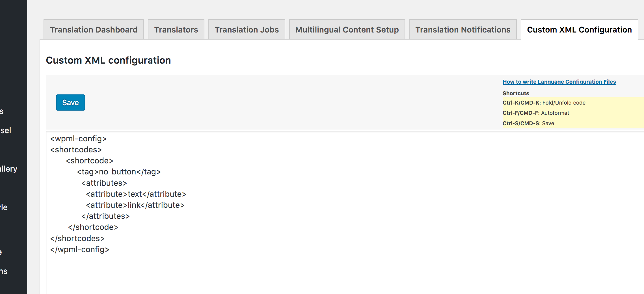
Task: Click the Style entry in the sidebar
Action: coord(3,207)
